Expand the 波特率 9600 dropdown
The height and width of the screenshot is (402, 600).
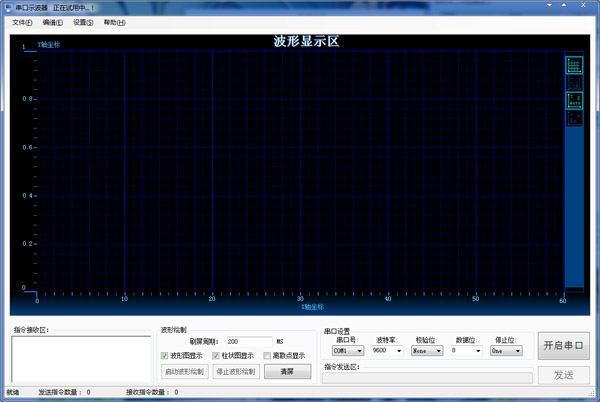pyautogui.click(x=386, y=351)
